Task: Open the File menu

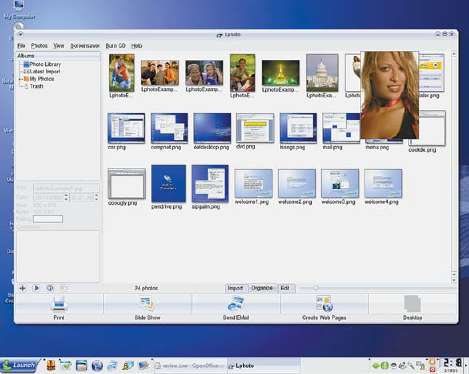Action: pyautogui.click(x=21, y=46)
